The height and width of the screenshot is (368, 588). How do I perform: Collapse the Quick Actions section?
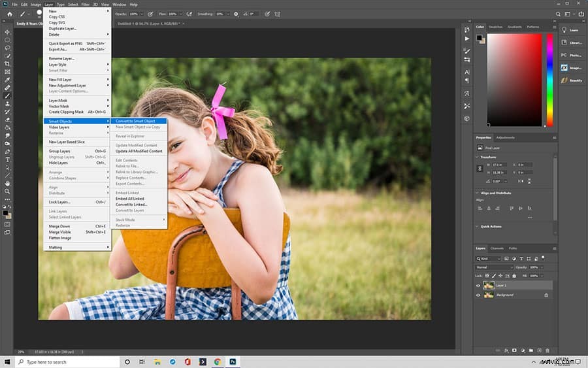point(478,227)
